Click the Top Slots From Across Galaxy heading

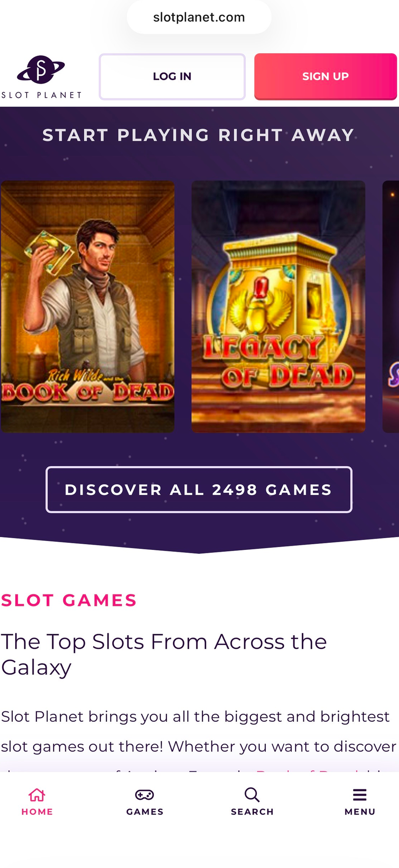coord(163,655)
